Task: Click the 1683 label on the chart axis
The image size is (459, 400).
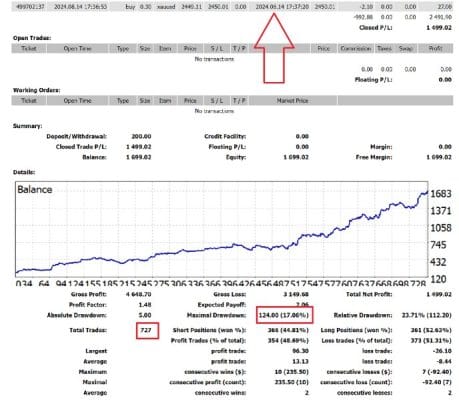Action: [441, 194]
